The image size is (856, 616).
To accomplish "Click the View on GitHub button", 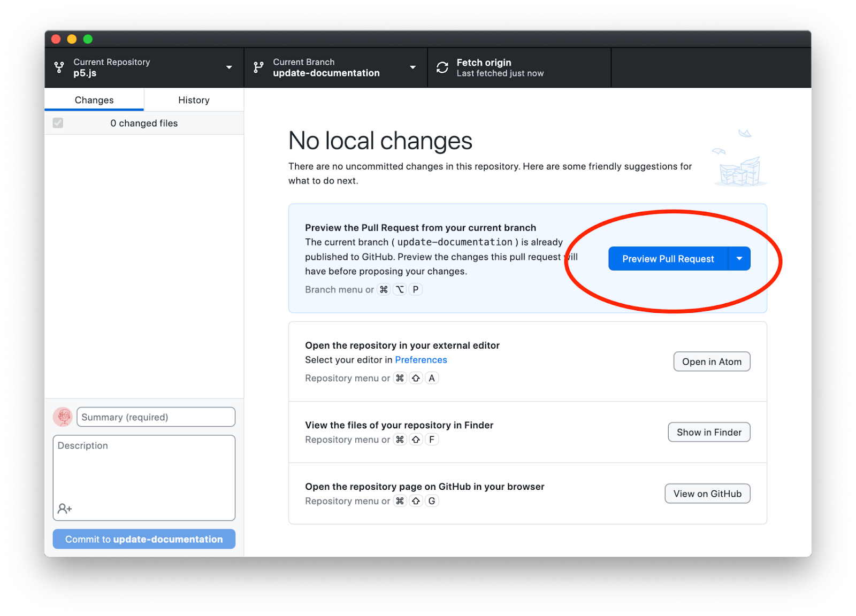I will 707,494.
